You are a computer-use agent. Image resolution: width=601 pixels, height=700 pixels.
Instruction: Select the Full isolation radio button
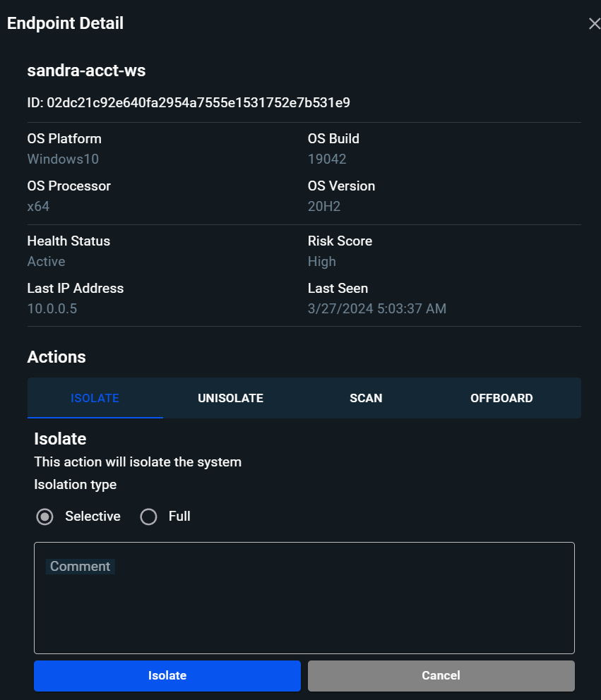click(x=148, y=517)
